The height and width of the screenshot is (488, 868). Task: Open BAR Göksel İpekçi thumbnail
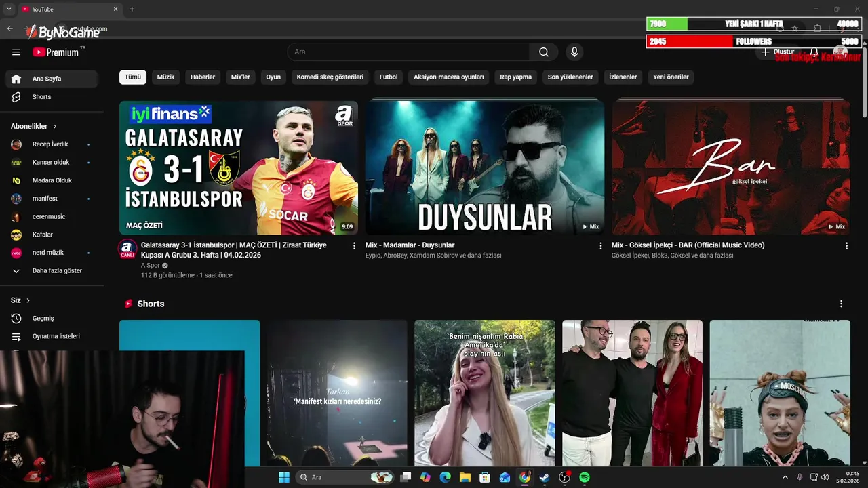pos(730,167)
